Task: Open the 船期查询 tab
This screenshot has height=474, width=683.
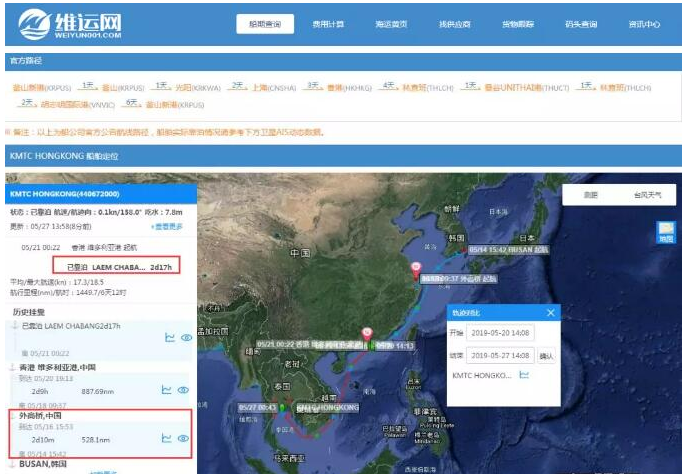Action: tap(265, 24)
